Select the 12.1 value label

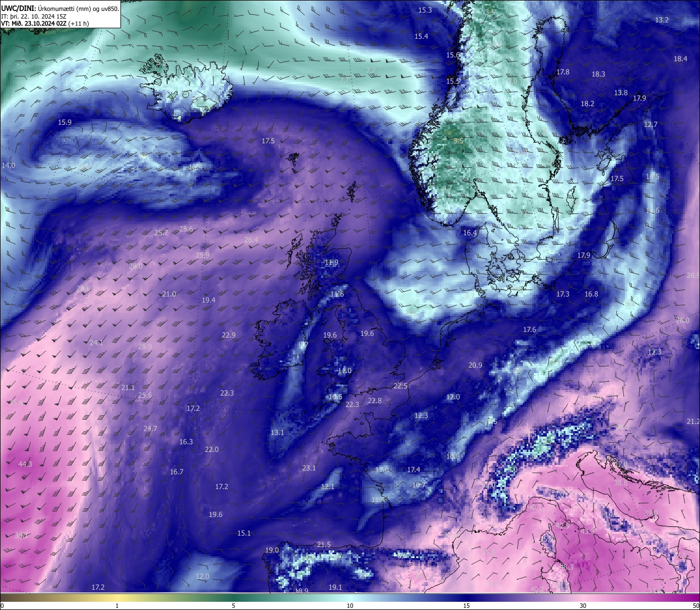coord(327,486)
